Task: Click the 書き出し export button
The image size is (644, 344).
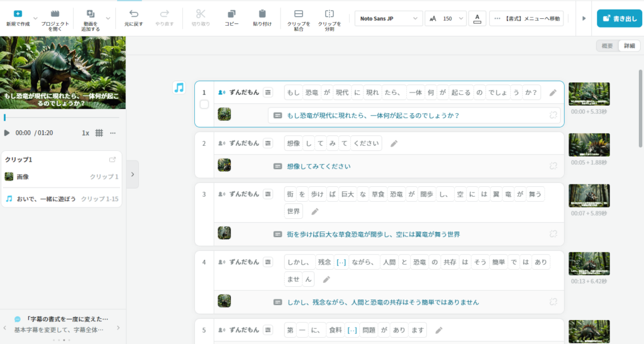Action: pyautogui.click(x=619, y=18)
